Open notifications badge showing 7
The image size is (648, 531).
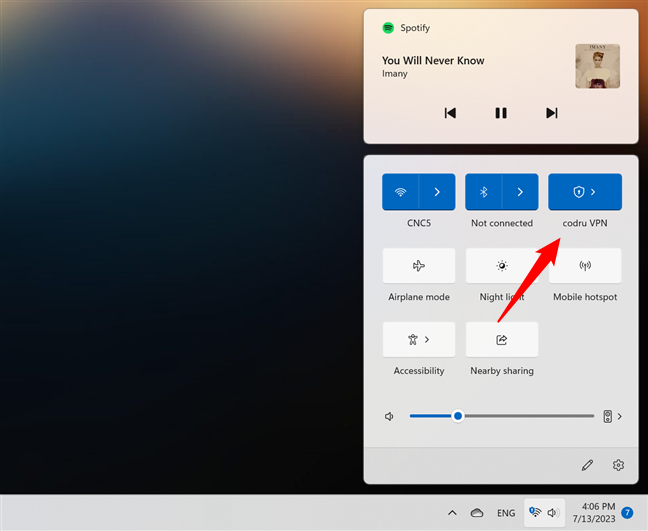(627, 513)
